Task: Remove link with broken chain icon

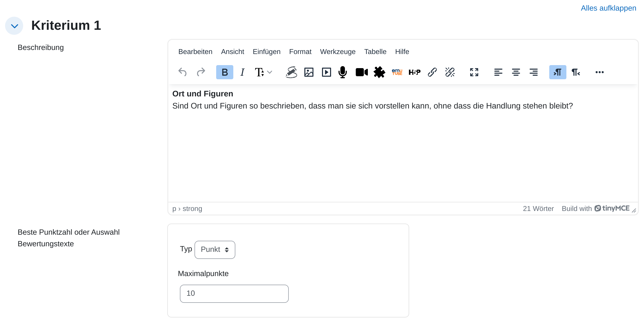Action: (x=450, y=72)
